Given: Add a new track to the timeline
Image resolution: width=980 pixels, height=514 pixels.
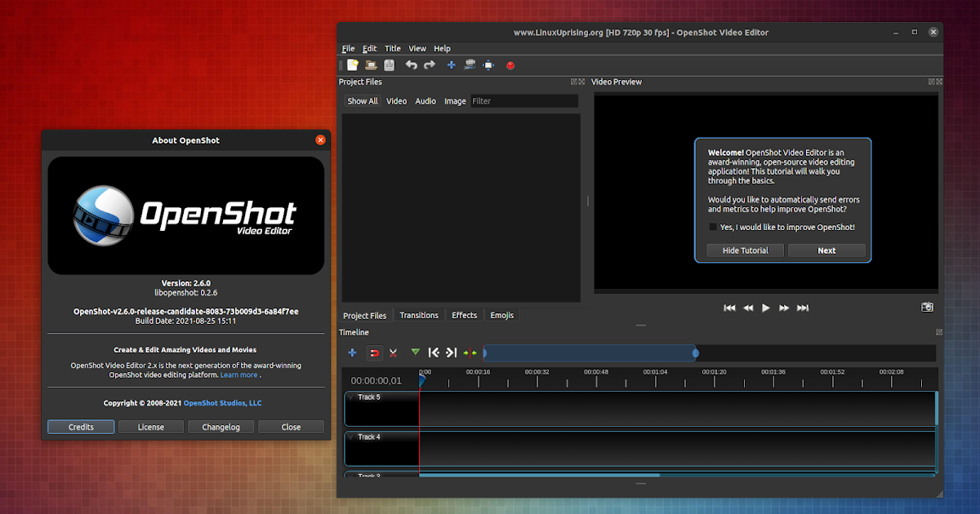Looking at the screenshot, I should [352, 352].
